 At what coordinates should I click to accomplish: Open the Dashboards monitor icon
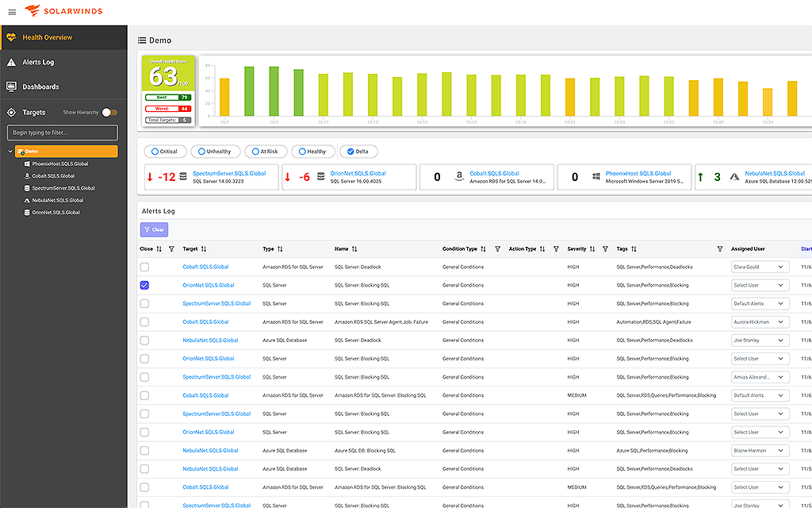point(10,87)
